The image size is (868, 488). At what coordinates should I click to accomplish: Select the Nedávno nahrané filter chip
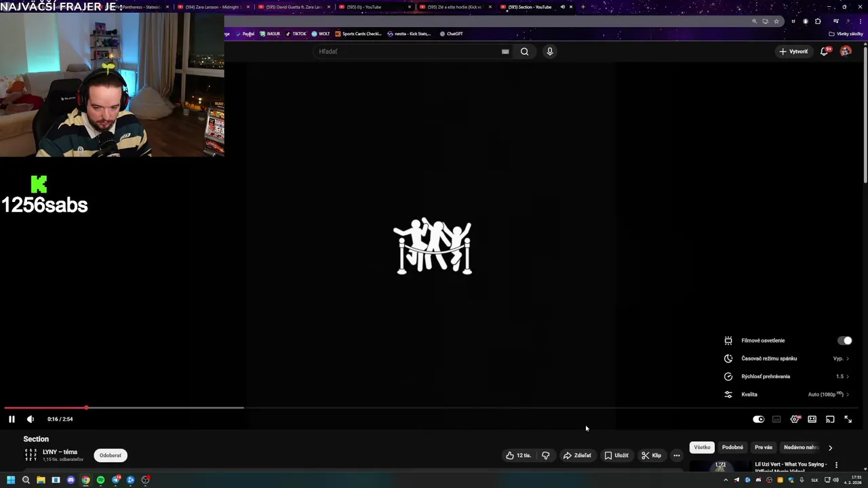click(x=801, y=447)
